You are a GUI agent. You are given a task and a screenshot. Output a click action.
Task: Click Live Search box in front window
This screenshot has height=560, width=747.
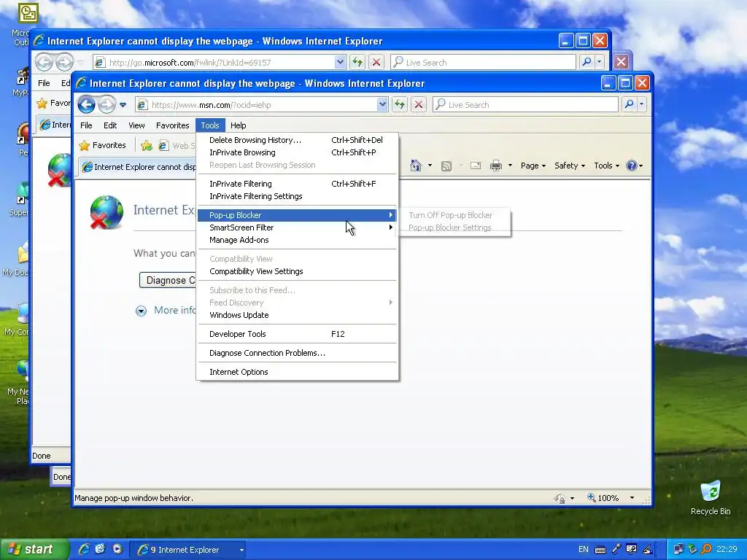(x=526, y=104)
